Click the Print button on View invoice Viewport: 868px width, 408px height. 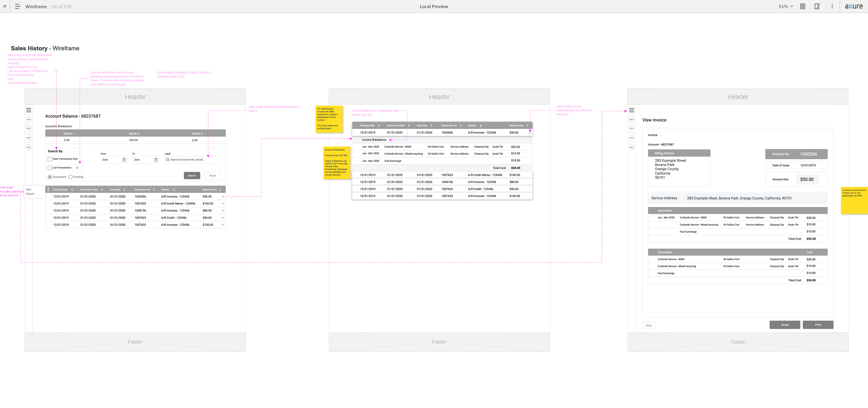pos(818,325)
